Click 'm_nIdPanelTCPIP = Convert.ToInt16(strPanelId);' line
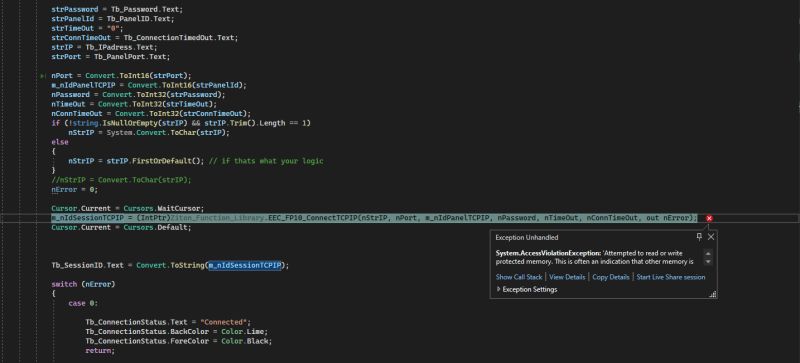The image size is (800, 363). (149, 85)
